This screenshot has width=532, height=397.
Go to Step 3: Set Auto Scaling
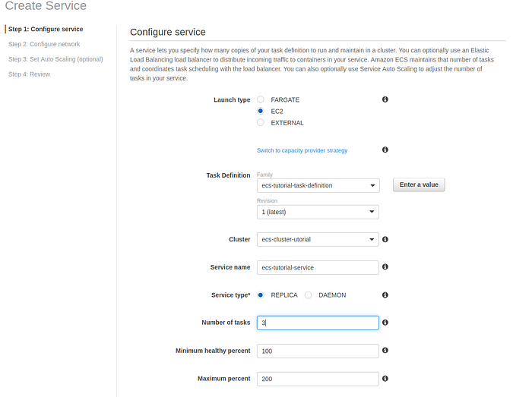55,59
